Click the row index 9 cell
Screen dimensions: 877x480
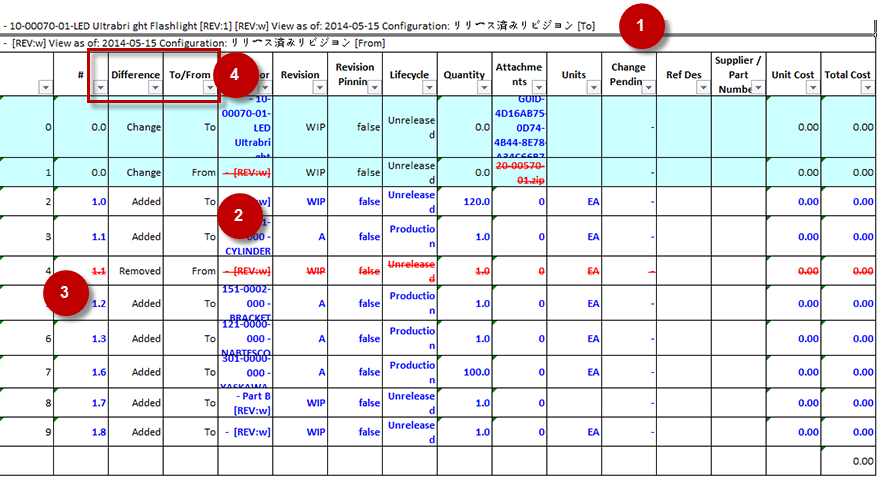(27, 432)
